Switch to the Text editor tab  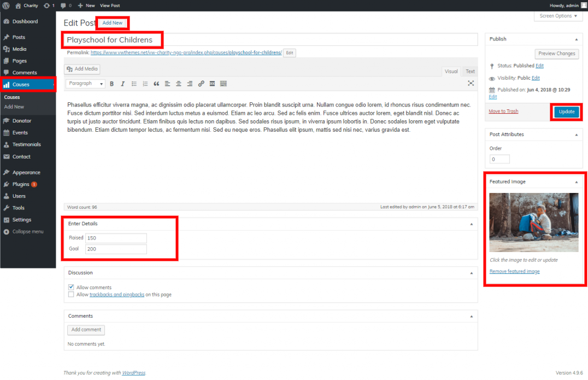click(x=470, y=72)
